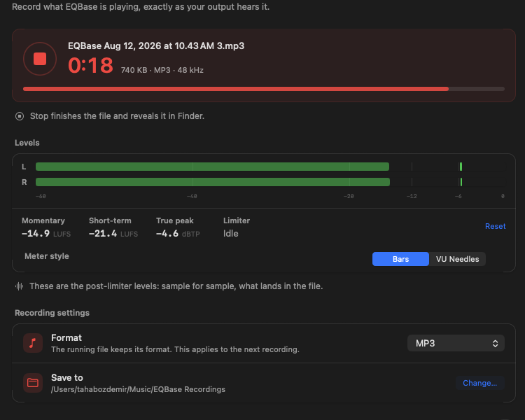Click Change… to pick save folder

tap(479, 383)
